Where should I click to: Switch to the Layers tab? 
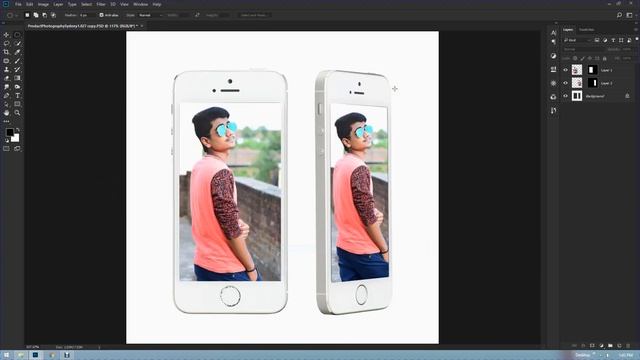[x=568, y=29]
